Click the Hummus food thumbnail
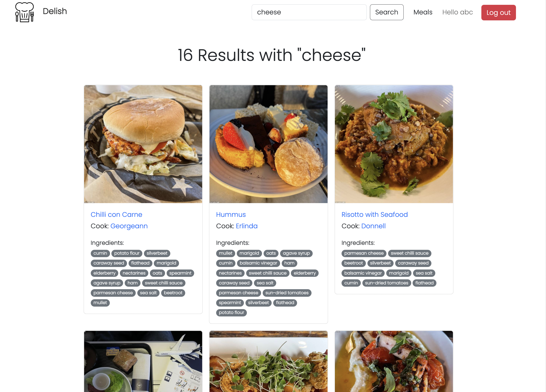Viewport: 546px width, 392px height. (268, 144)
